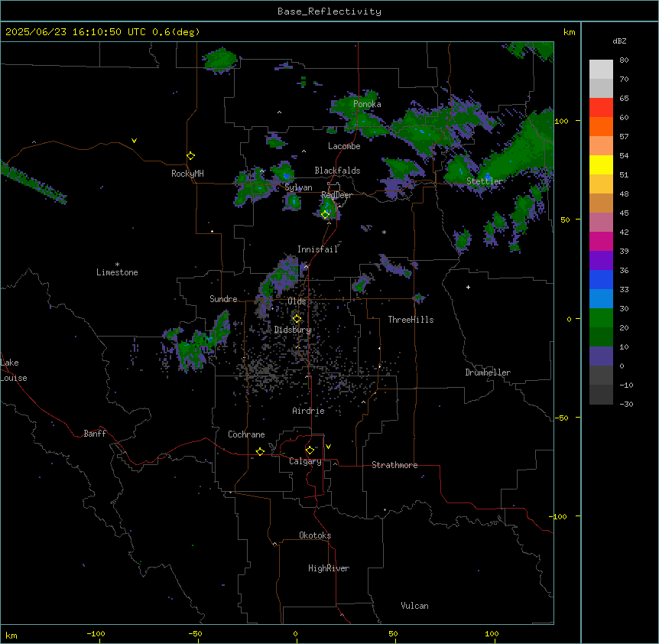This screenshot has width=659, height=644.
Task: Click the 45 value on the legend
Action: pos(624,213)
